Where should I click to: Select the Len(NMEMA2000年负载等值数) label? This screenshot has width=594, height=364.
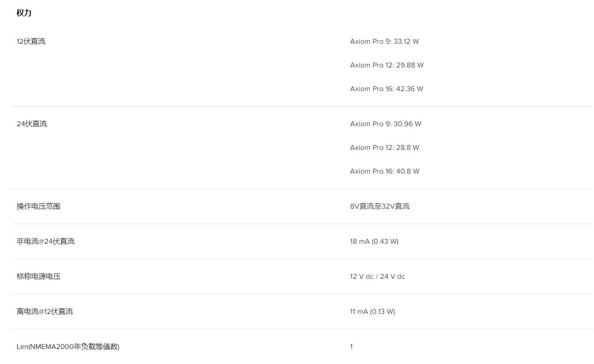coord(68,347)
